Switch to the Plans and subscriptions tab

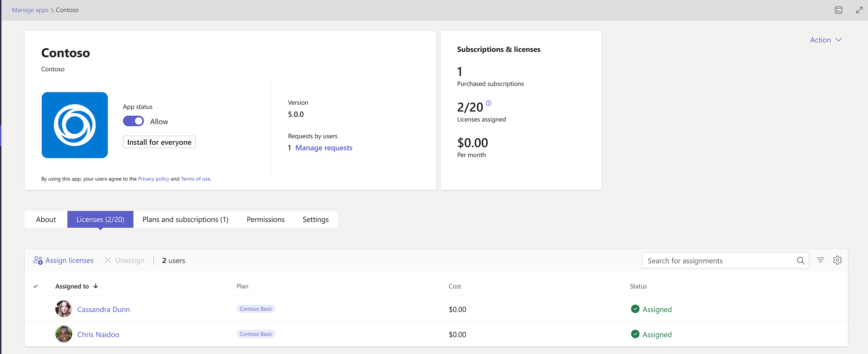click(185, 220)
